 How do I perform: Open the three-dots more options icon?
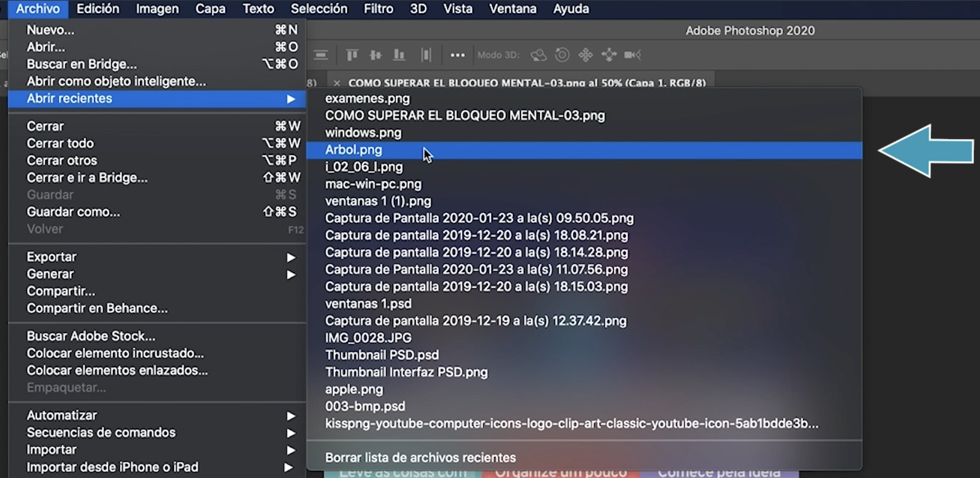[x=457, y=55]
